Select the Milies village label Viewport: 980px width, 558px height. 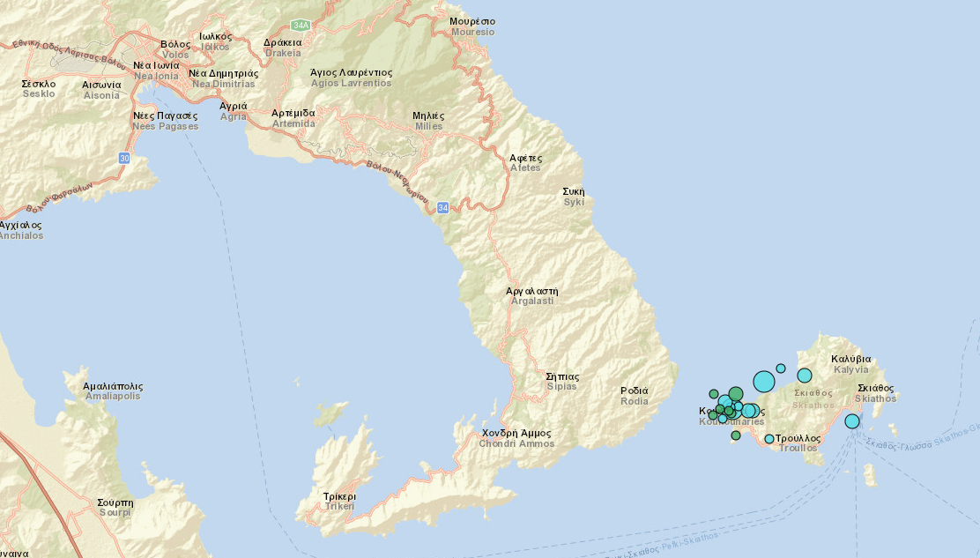point(428,121)
